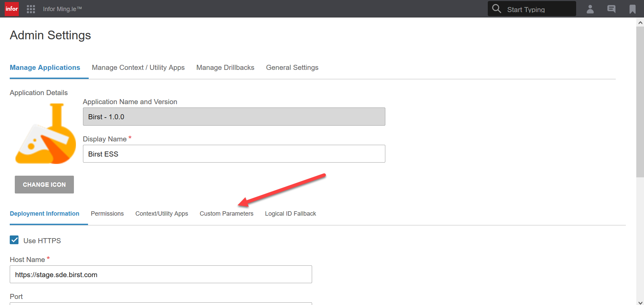
Task: Click the Application Details label
Action: pos(39,93)
